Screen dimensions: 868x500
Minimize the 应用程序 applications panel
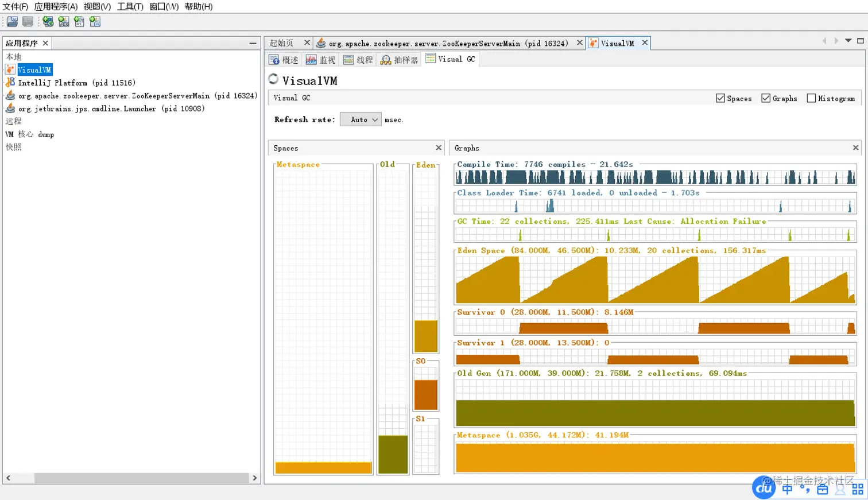point(253,43)
